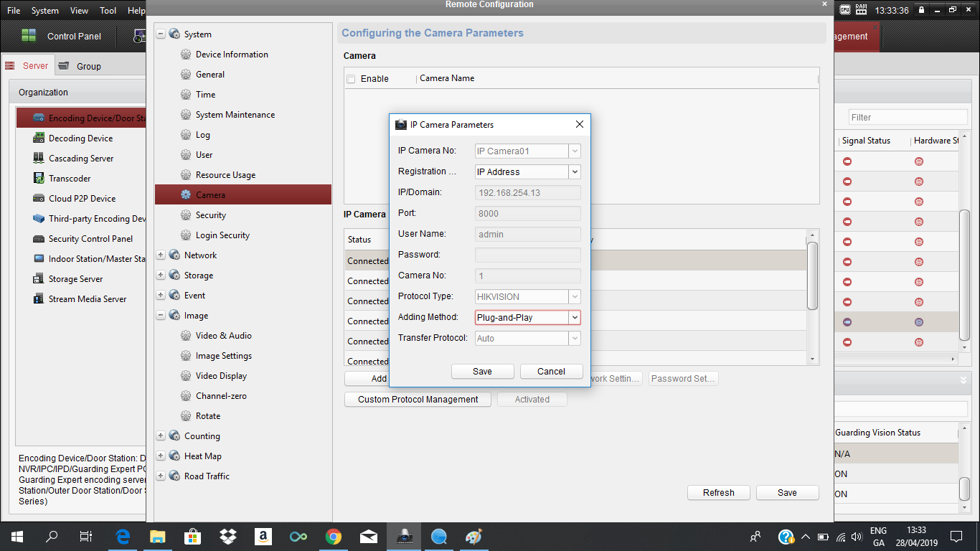Expand the Network tree node

pos(161,255)
